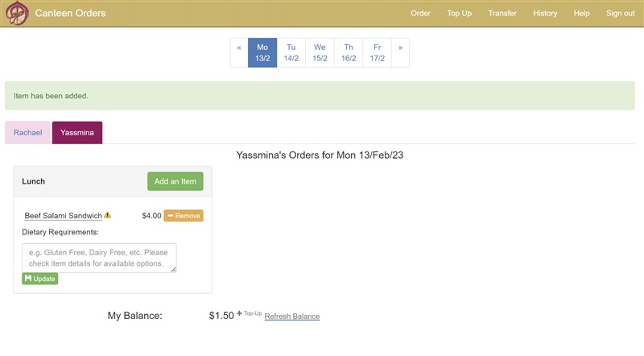Click the Lunch section heading
Screen dimensions: 644x356
pyautogui.click(x=33, y=181)
